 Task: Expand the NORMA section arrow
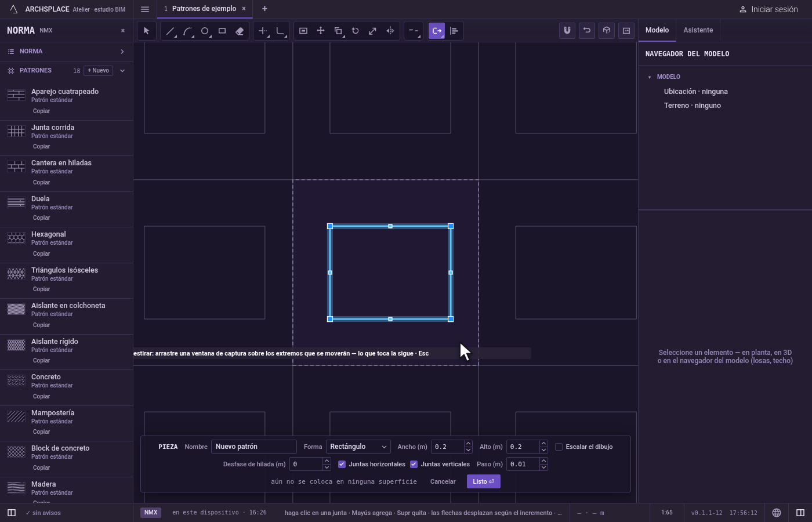[x=122, y=52]
